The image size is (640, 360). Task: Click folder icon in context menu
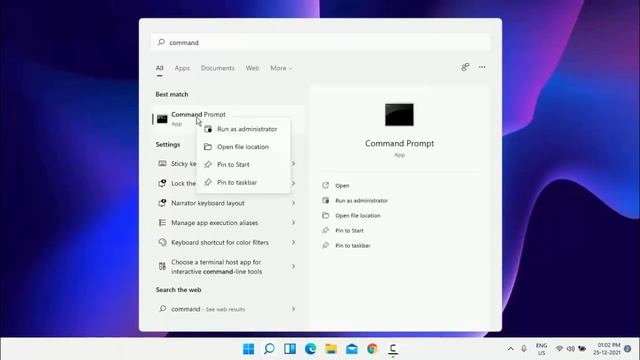tap(208, 147)
